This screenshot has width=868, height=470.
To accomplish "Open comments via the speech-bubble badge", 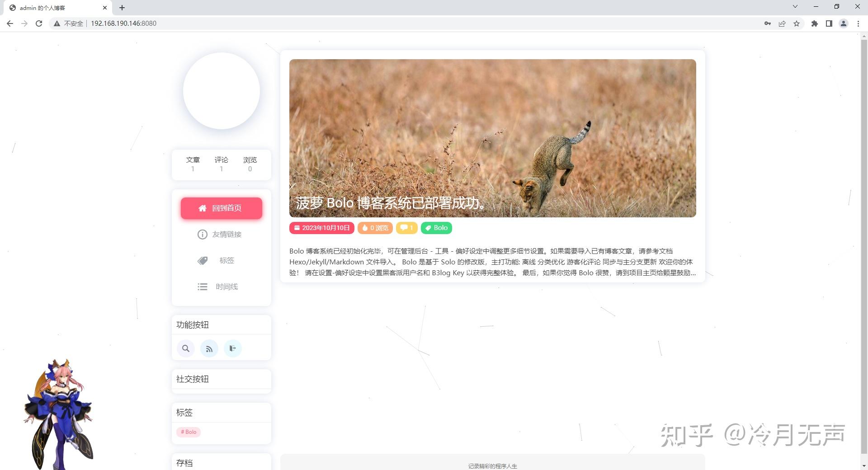I will point(406,228).
